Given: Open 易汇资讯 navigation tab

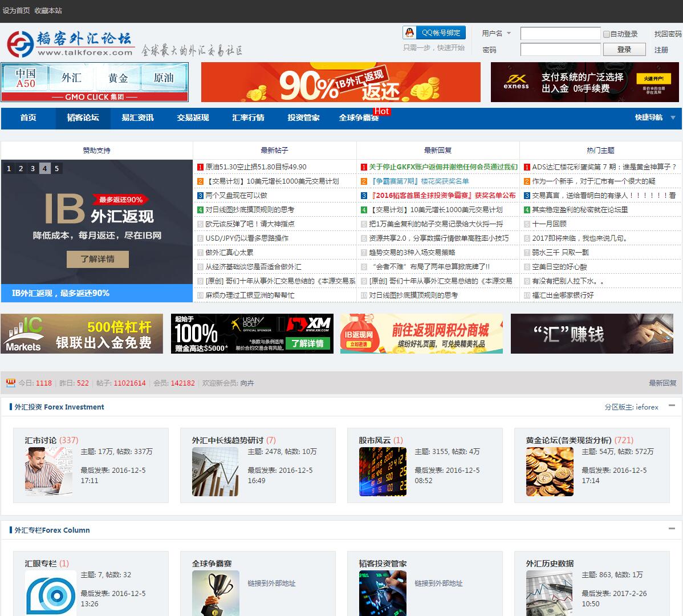Looking at the screenshot, I should 137,117.
